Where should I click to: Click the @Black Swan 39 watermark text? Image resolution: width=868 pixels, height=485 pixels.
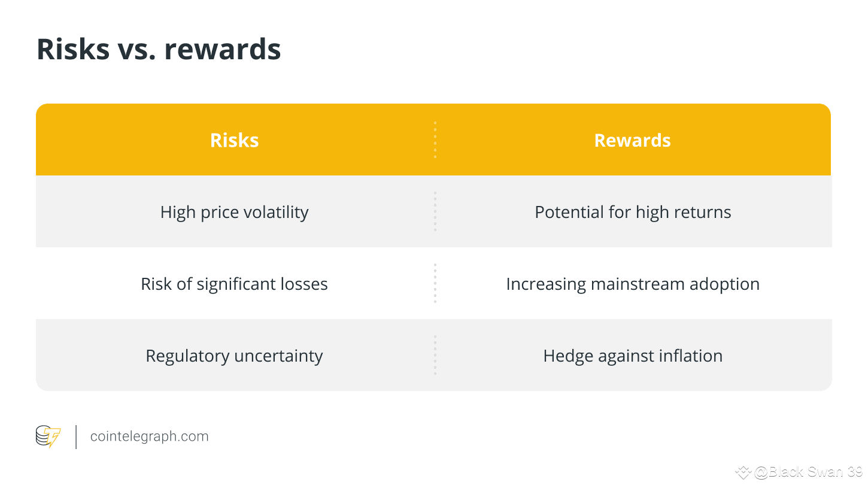[808, 472]
